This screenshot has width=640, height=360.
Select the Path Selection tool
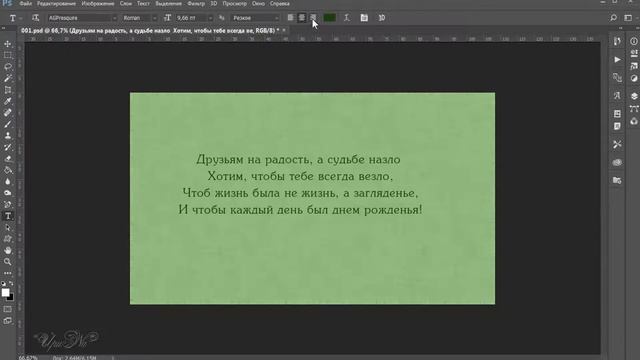coord(8,227)
